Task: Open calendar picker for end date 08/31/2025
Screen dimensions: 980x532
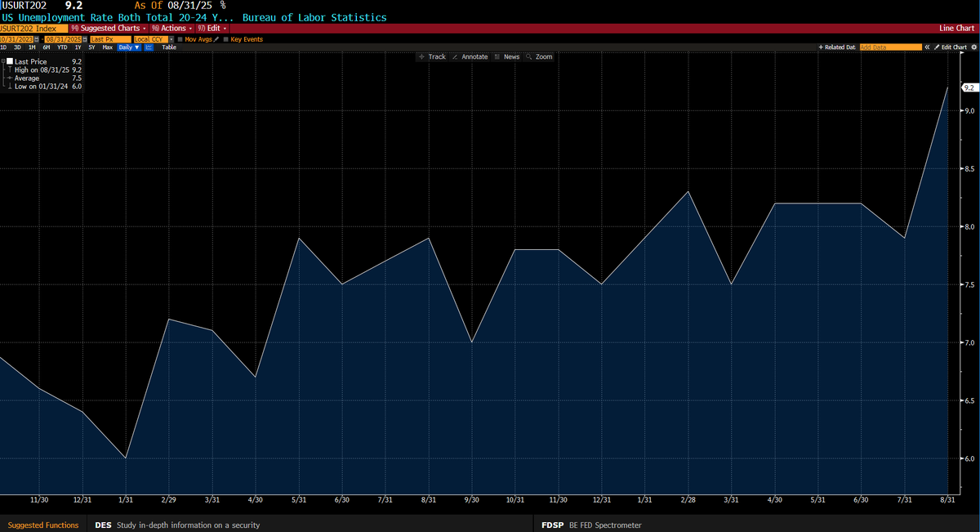Action: click(x=85, y=39)
